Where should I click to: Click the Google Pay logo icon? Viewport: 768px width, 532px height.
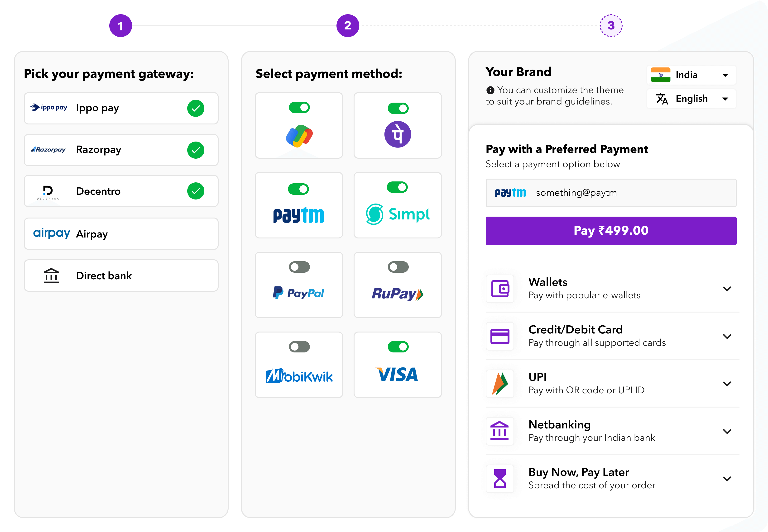click(299, 136)
